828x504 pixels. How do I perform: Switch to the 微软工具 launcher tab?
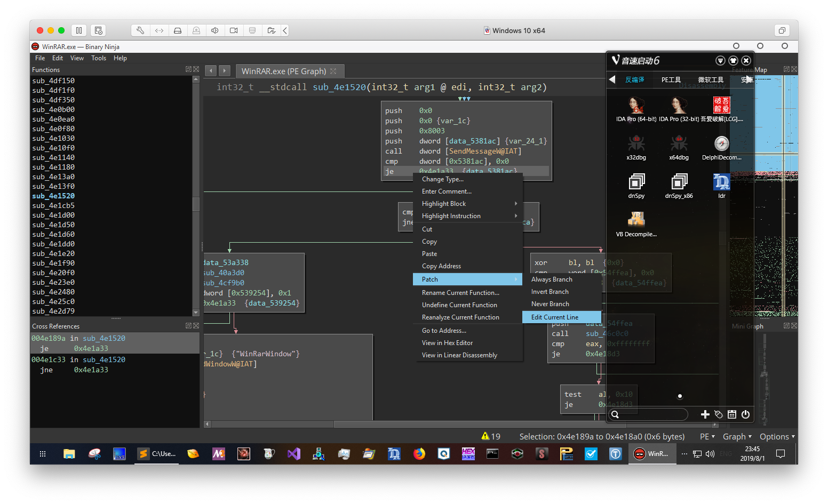[x=711, y=79]
